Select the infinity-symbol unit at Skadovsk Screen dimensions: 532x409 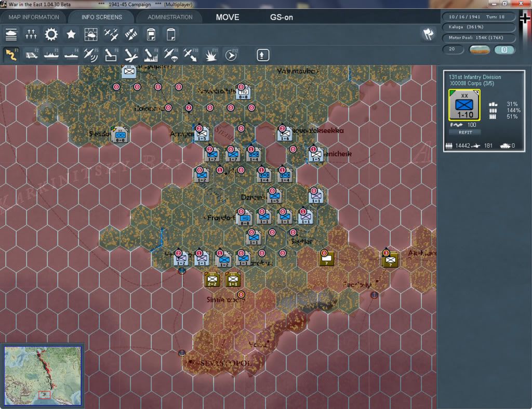click(x=120, y=135)
